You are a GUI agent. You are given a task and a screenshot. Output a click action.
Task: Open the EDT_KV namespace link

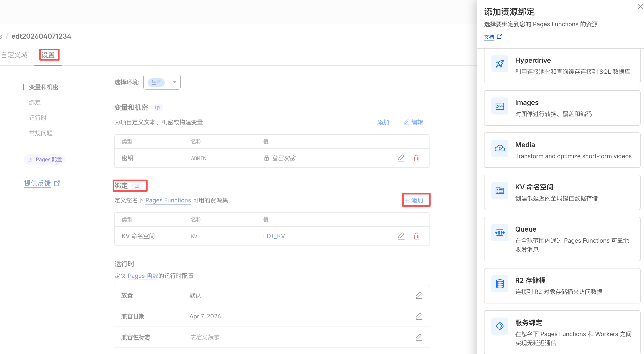[x=274, y=236]
